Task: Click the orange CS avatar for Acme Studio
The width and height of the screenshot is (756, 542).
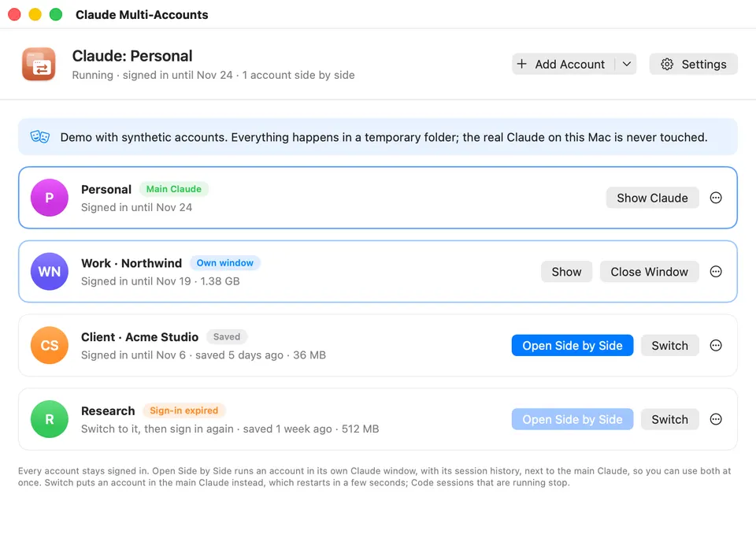Action: (x=49, y=345)
